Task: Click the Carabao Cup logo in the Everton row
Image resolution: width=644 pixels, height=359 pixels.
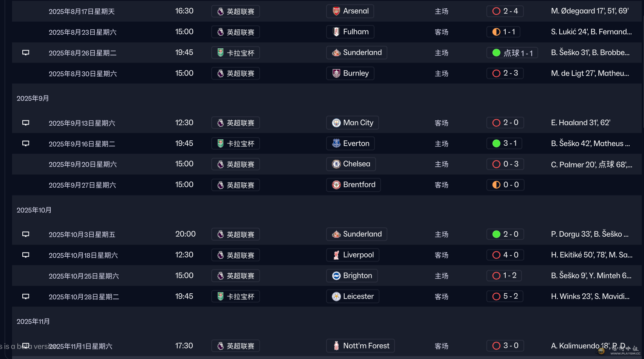Action: pyautogui.click(x=220, y=143)
